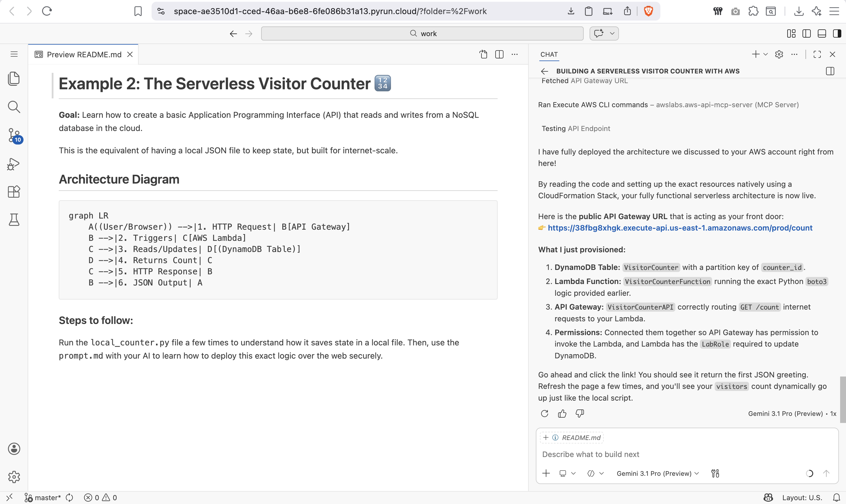Go back from the chat session title
Viewport: 846px width, 504px height.
(x=544, y=71)
